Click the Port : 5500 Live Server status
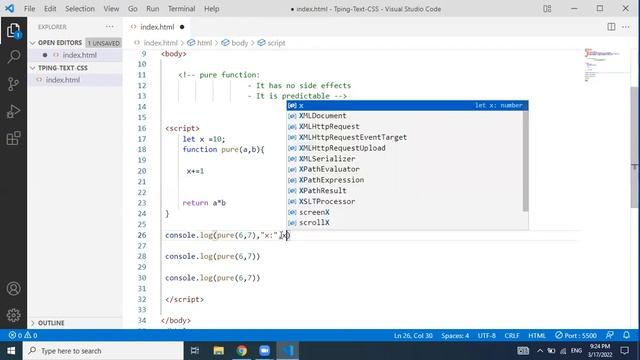 point(576,336)
